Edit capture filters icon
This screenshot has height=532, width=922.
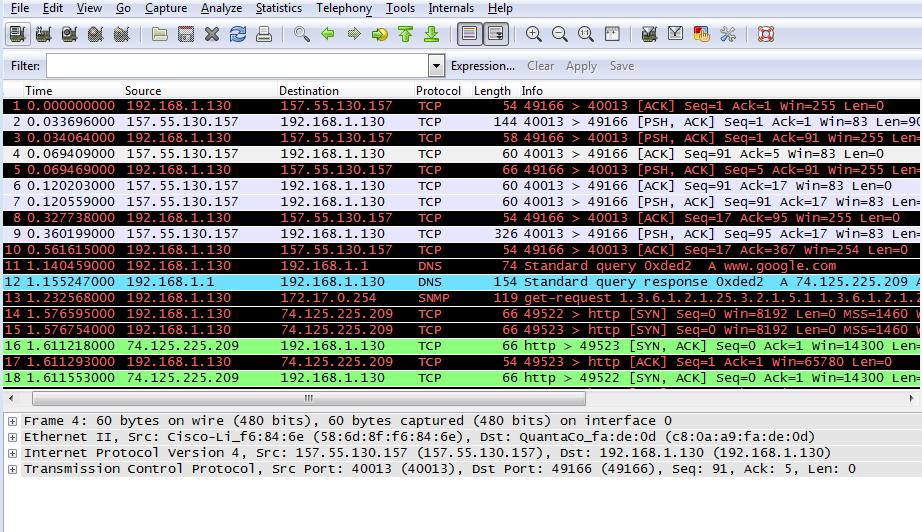pyautogui.click(x=649, y=34)
